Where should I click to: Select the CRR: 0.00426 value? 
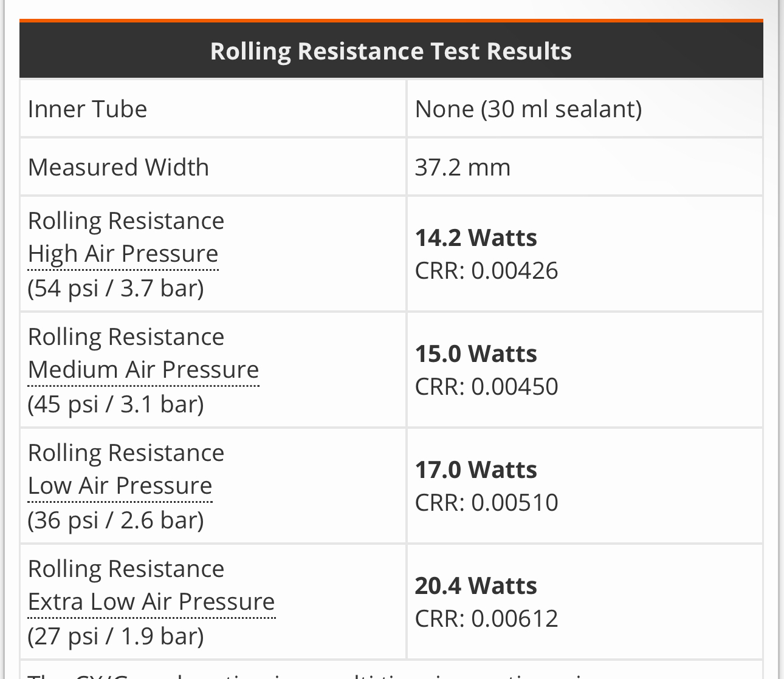click(x=486, y=271)
